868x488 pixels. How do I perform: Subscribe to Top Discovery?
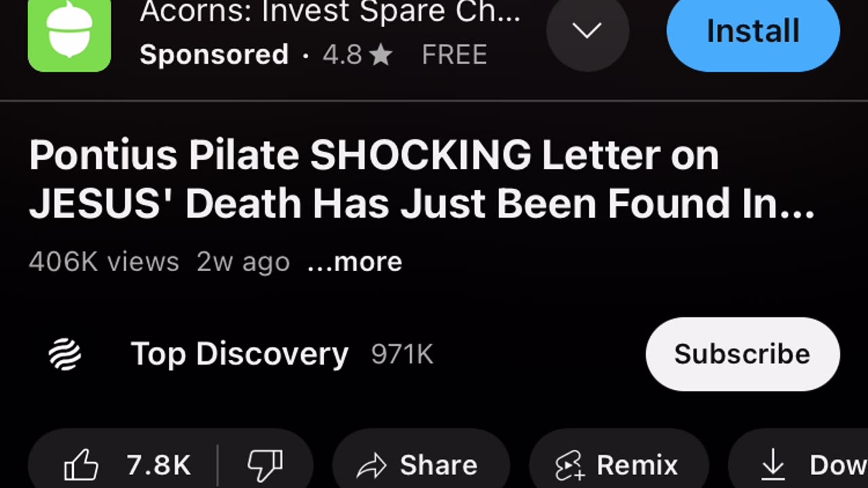tap(743, 354)
